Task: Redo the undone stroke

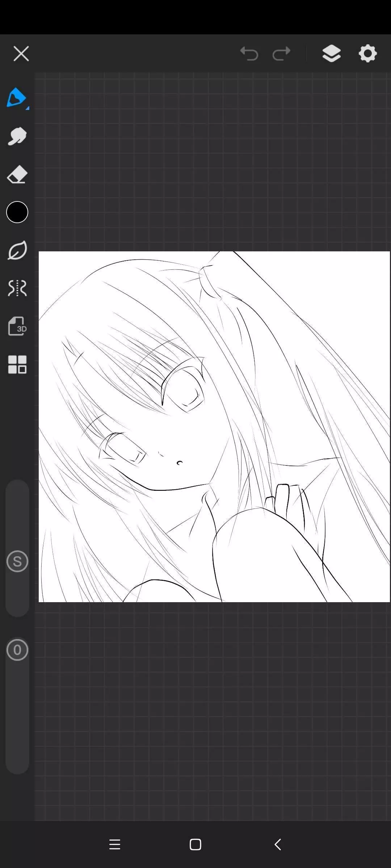Action: 281,54
